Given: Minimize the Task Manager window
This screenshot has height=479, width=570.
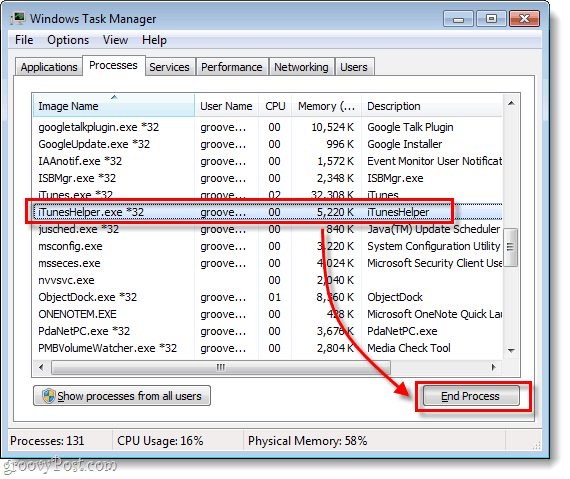Looking at the screenshot, I should point(458,19).
